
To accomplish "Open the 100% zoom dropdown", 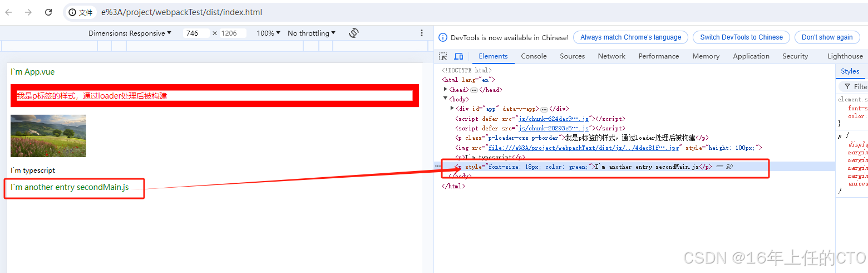I will (268, 33).
